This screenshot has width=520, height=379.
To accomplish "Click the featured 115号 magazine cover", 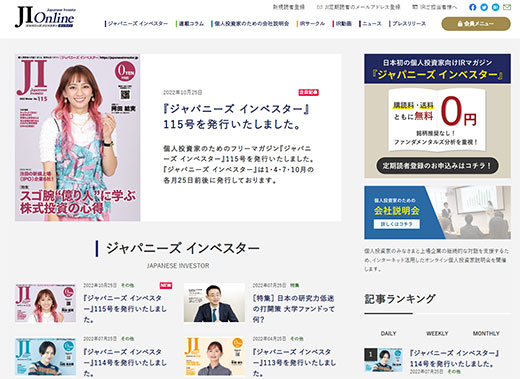I will click(77, 138).
